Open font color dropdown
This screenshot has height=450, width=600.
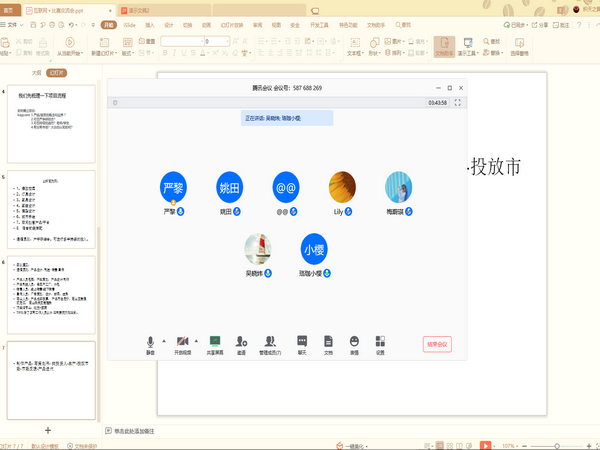(x=204, y=53)
